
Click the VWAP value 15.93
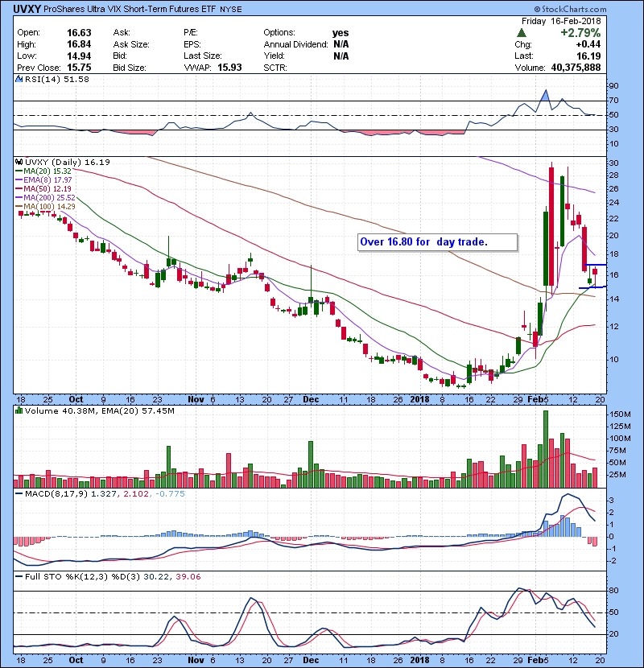(229, 68)
